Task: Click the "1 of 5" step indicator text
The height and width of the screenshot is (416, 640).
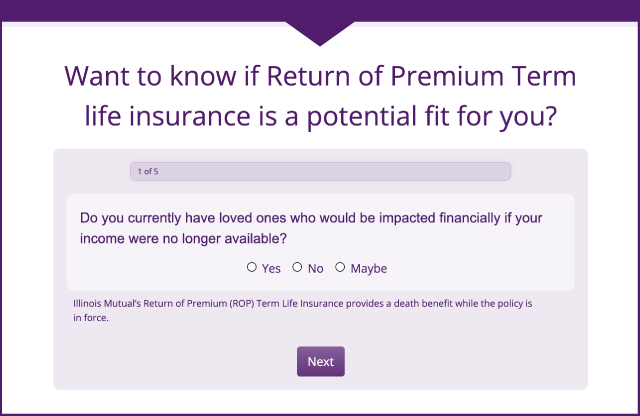Action: [x=148, y=171]
